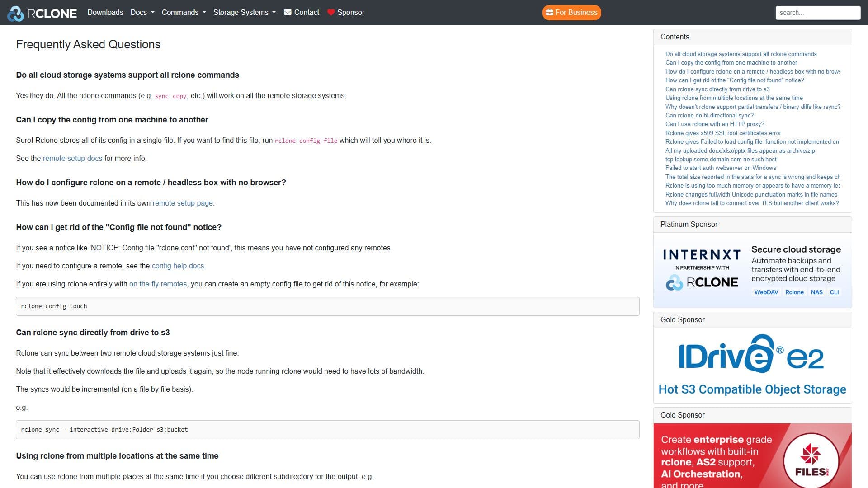Click the envelope icon beside Contact
Image resolution: width=868 pixels, height=488 pixels.
[288, 12]
